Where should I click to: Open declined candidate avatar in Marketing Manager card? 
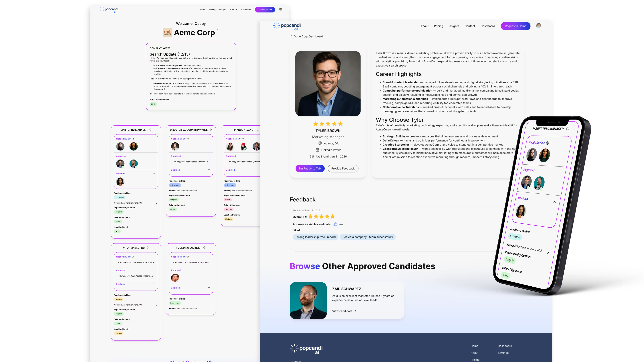click(120, 181)
